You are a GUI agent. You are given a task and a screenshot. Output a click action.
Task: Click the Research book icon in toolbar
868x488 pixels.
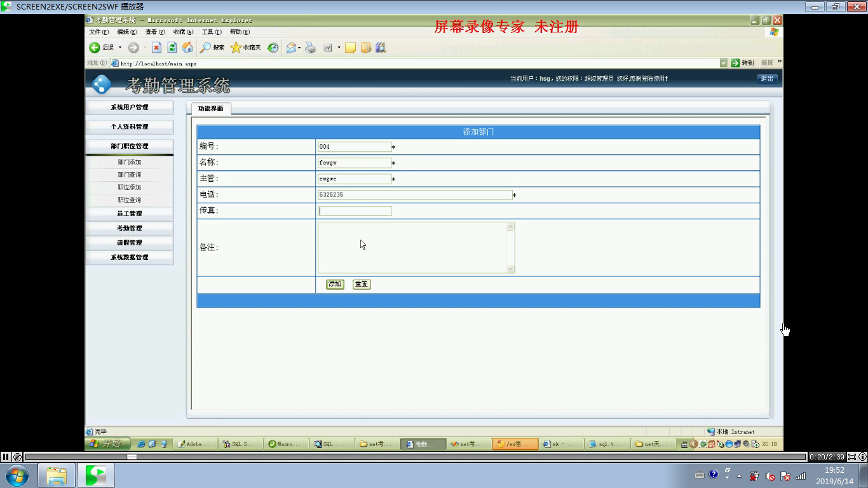(366, 48)
